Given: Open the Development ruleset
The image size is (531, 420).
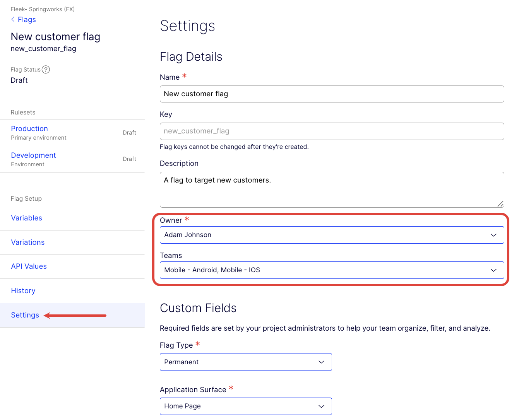Looking at the screenshot, I should [x=33, y=155].
